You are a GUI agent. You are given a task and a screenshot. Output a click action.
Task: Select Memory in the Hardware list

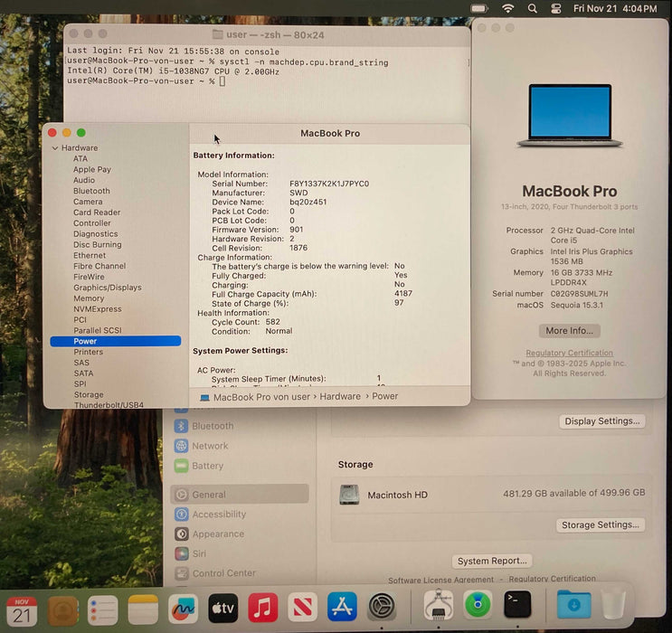tap(89, 298)
